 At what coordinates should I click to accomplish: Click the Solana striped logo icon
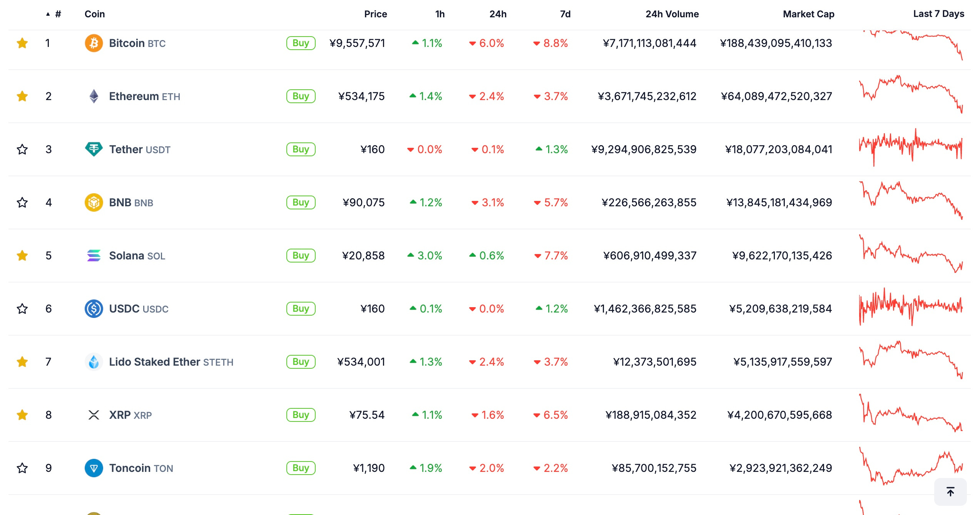[94, 256]
